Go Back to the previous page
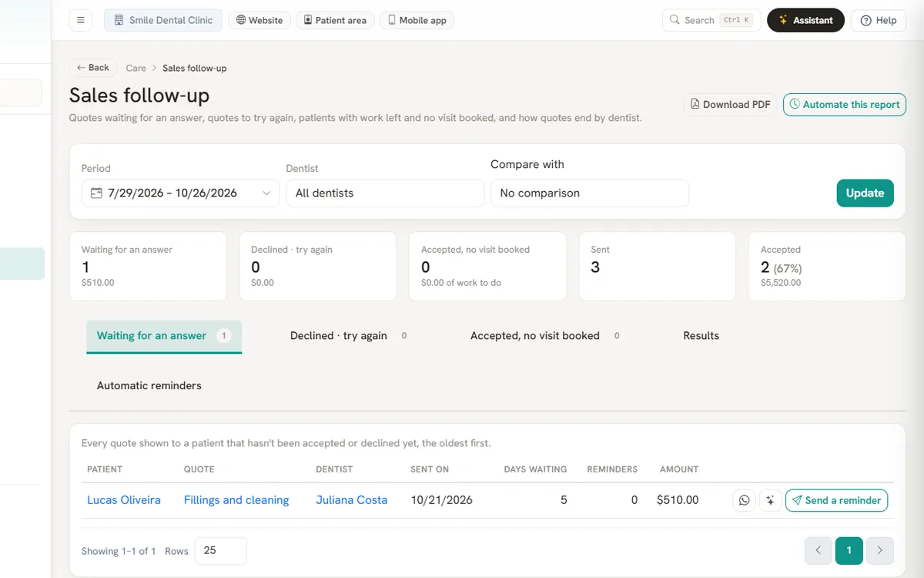This screenshot has height=578, width=924. click(93, 68)
